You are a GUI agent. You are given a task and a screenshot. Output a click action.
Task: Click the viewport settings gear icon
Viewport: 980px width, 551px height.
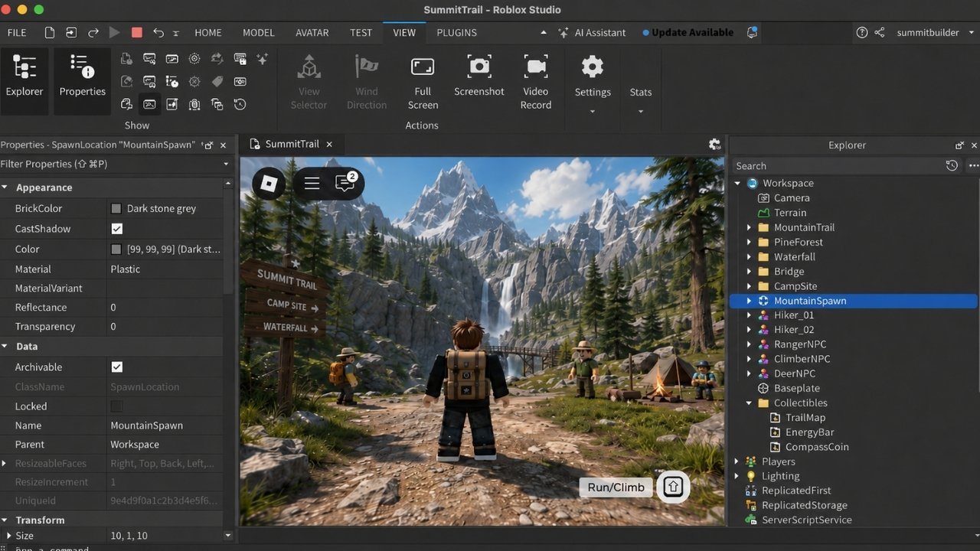[x=714, y=144]
